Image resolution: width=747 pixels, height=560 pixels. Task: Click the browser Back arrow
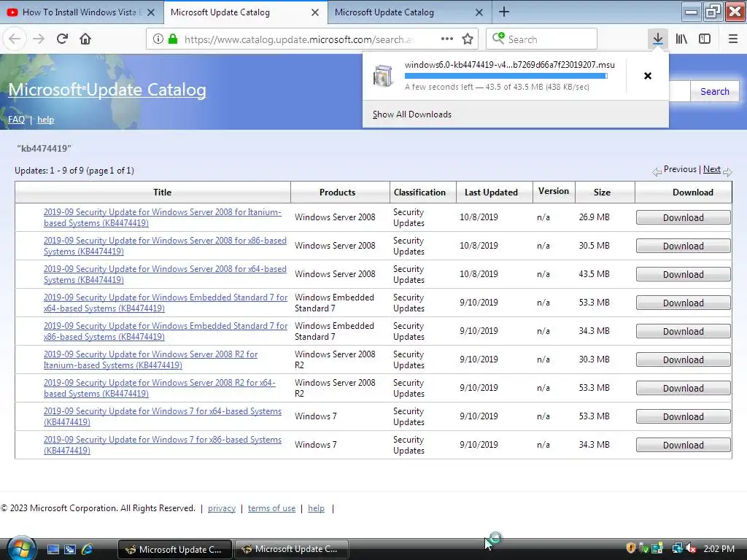[x=15, y=39]
